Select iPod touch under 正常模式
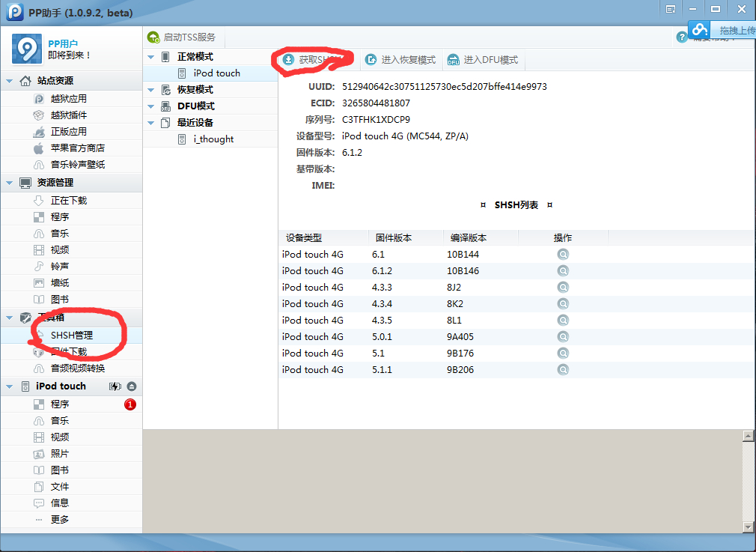 coord(210,73)
